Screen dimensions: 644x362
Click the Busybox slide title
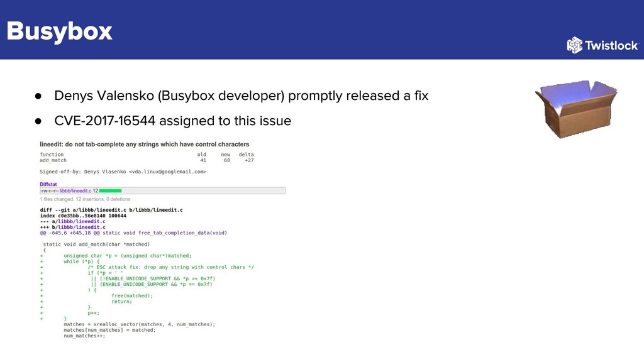[x=60, y=31]
